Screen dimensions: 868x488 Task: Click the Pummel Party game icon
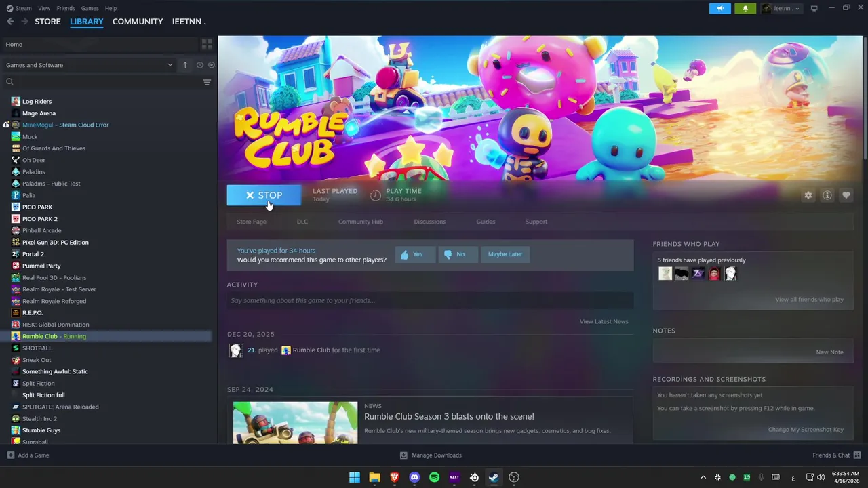pos(16,266)
